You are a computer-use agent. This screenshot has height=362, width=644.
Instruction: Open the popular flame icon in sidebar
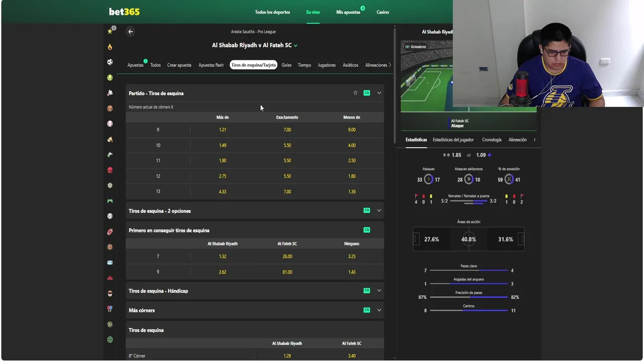tap(110, 47)
